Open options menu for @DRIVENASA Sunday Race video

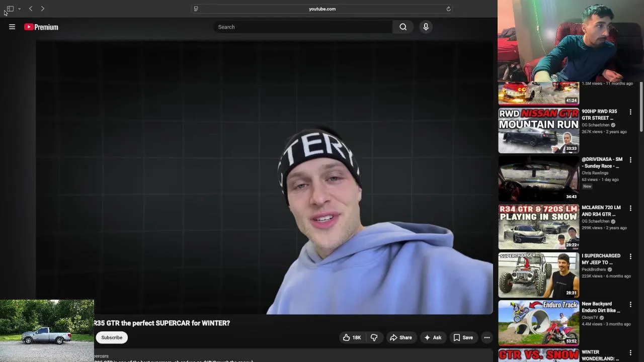[x=630, y=160]
